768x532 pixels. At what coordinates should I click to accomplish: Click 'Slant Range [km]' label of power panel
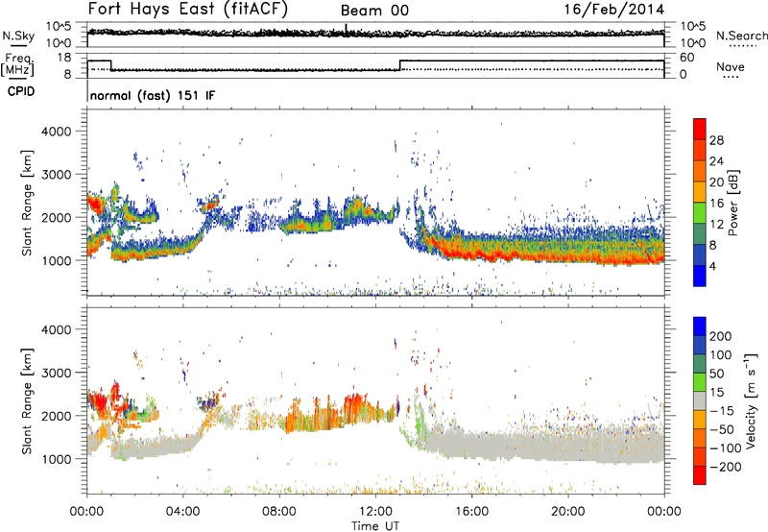(27, 203)
